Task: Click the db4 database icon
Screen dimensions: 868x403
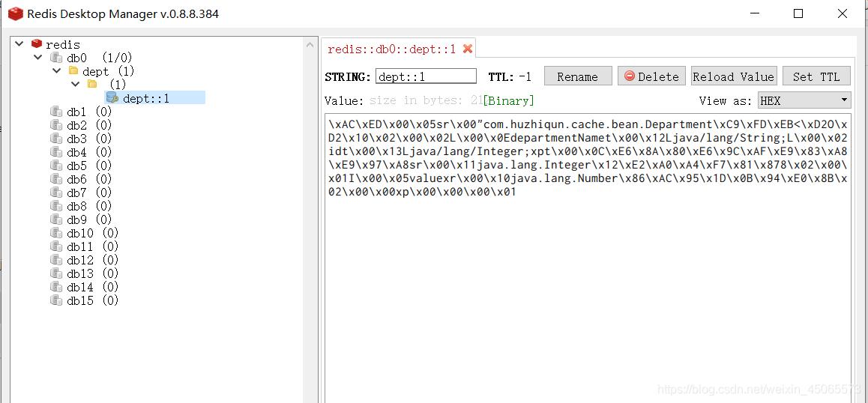Action: pos(56,151)
